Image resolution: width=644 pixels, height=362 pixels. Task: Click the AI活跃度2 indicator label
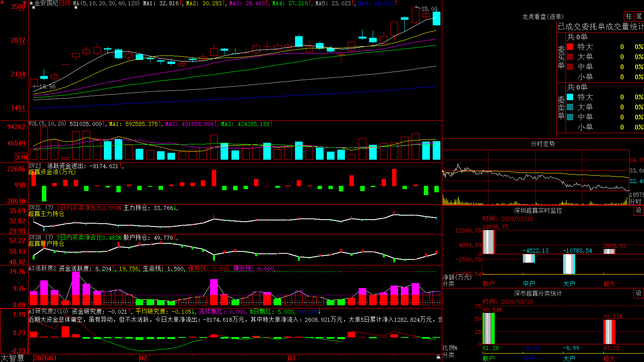coord(43,269)
